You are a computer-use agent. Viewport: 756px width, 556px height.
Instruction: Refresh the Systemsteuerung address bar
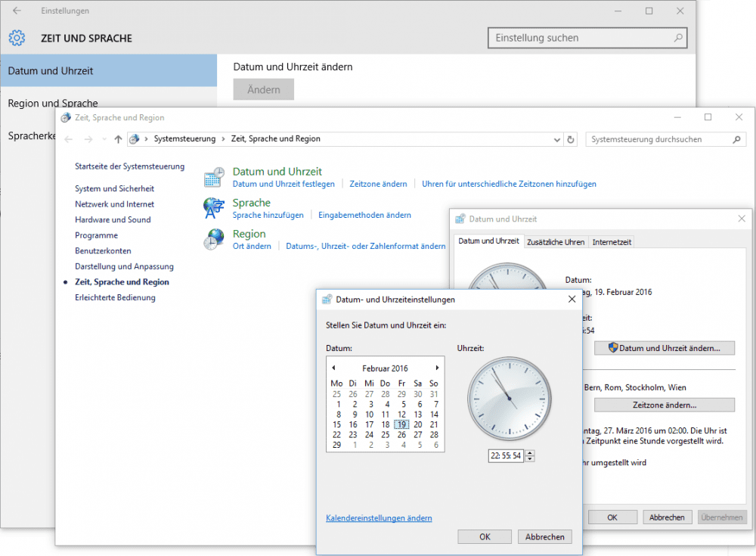(571, 139)
